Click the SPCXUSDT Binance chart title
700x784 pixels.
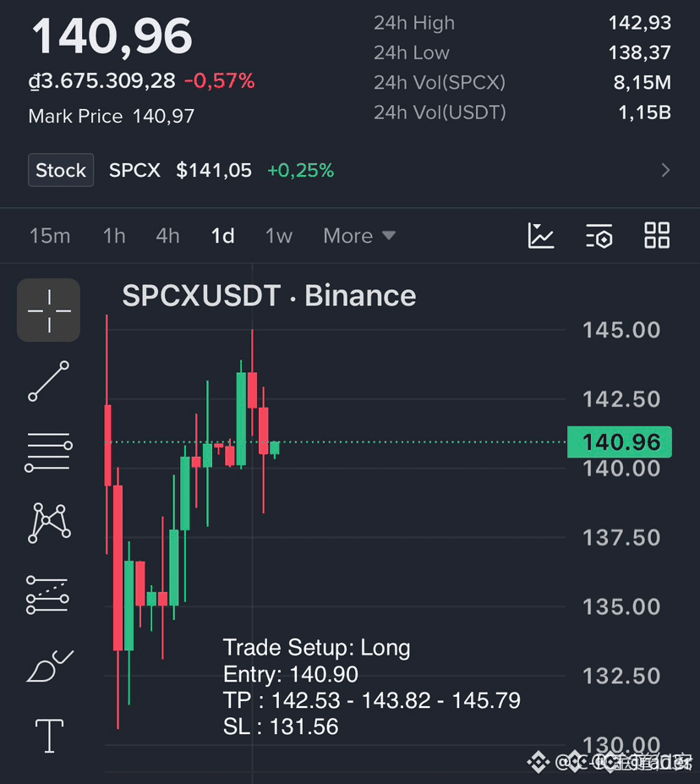click(269, 295)
